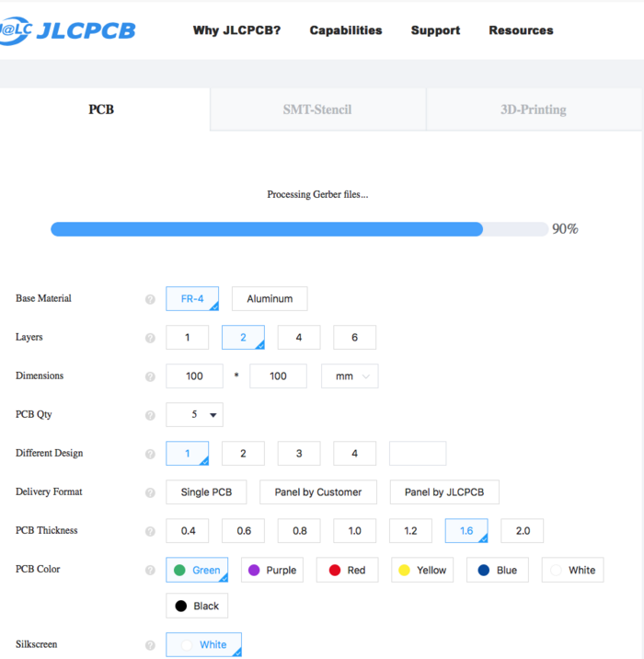
Task: Open the mm unit dropdown
Action: coord(350,376)
